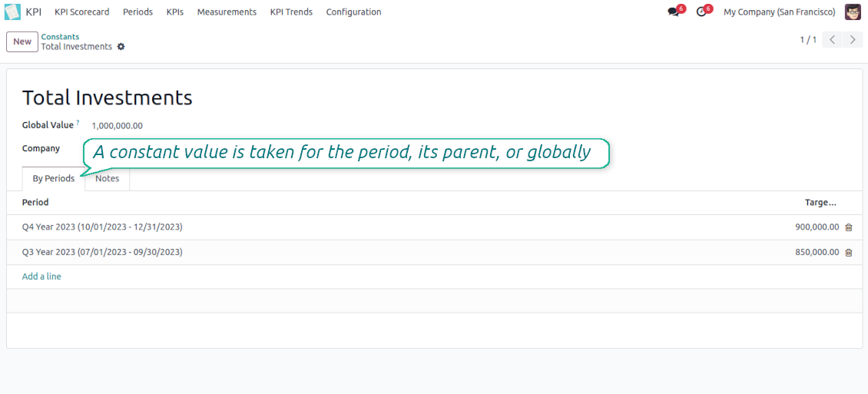Select the By Periods tab
This screenshot has width=868, height=394.
coord(54,179)
